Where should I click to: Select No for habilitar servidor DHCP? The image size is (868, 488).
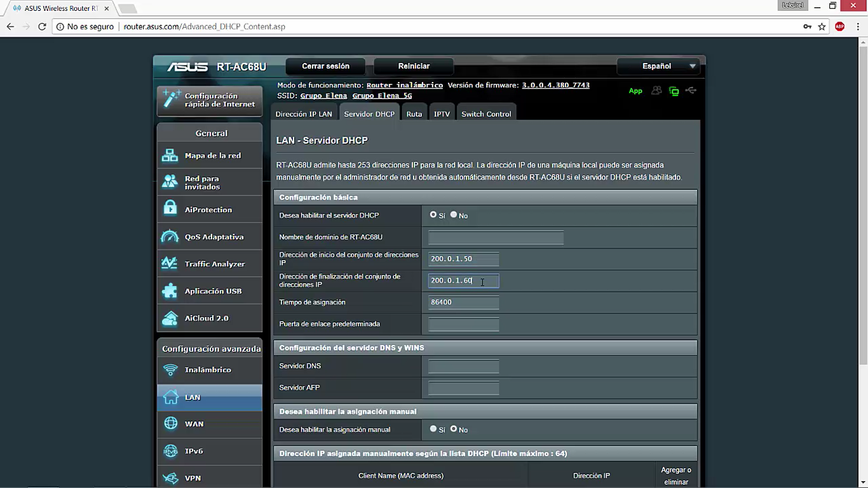pos(454,215)
